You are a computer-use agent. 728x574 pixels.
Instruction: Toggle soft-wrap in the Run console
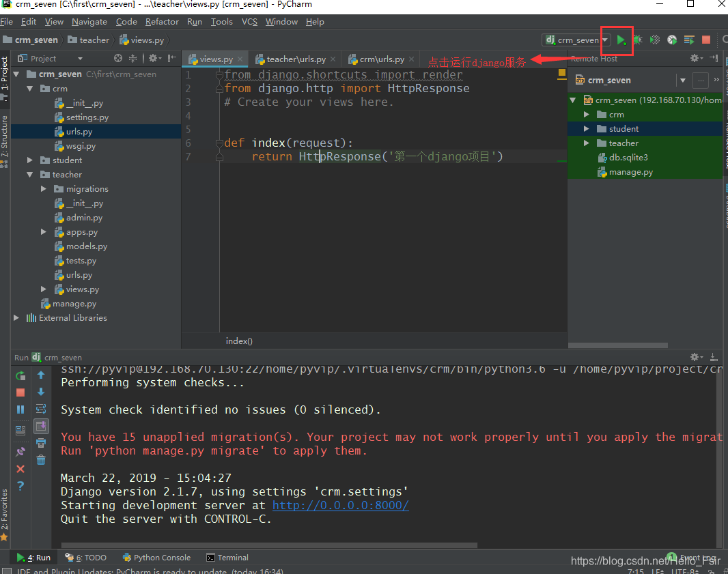[41, 409]
